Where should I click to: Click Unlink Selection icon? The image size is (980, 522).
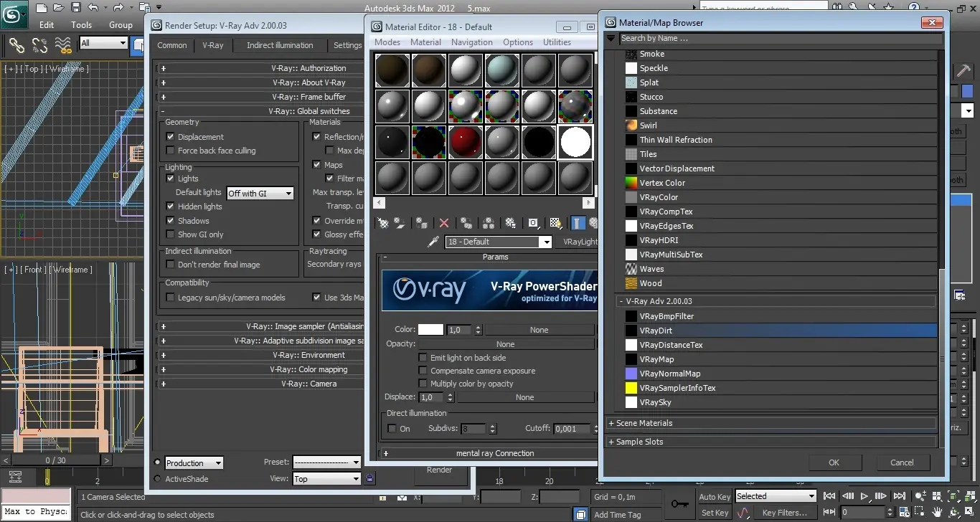pyautogui.click(x=40, y=45)
